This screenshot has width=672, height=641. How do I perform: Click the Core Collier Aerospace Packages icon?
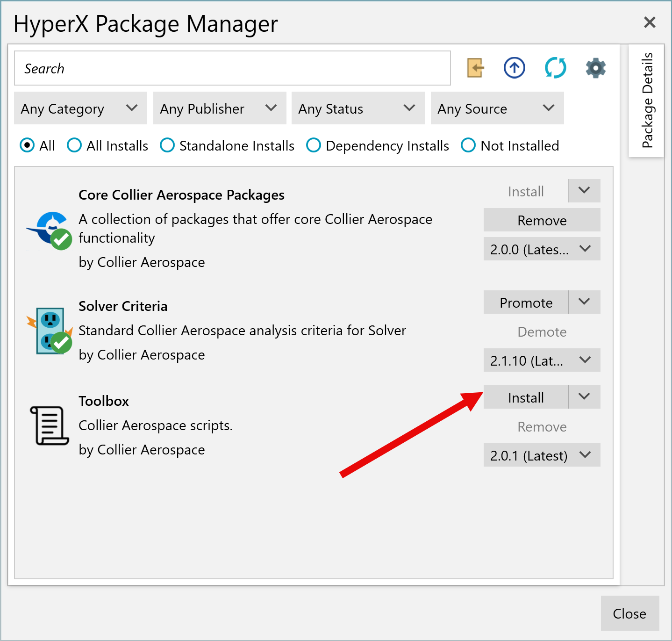(x=49, y=230)
